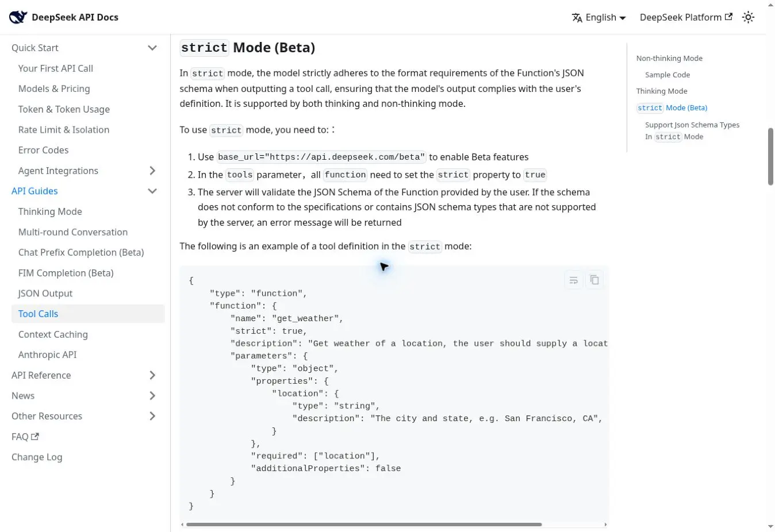The width and height of the screenshot is (775, 532).
Task: Open Error Codes page
Action: (43, 150)
